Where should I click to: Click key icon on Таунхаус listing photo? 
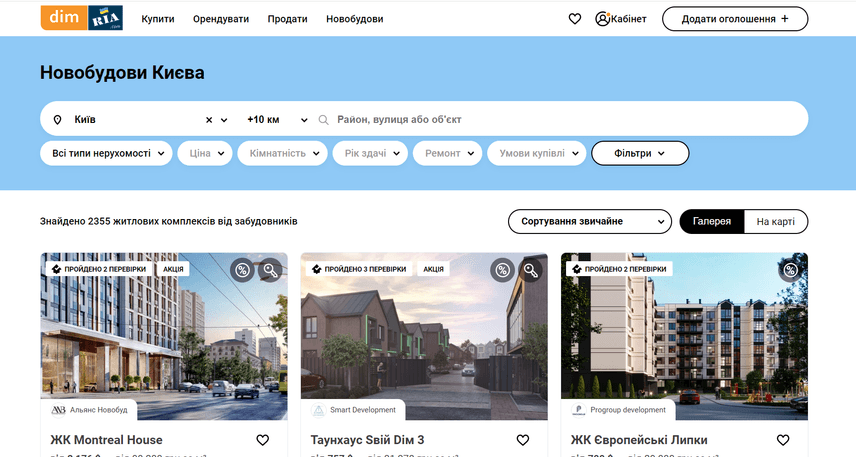click(530, 269)
